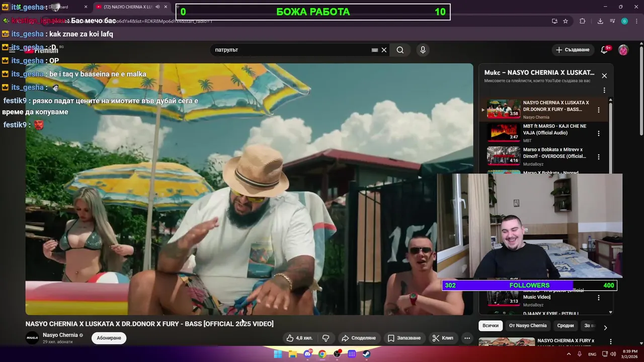Dislike the video

(x=326, y=338)
